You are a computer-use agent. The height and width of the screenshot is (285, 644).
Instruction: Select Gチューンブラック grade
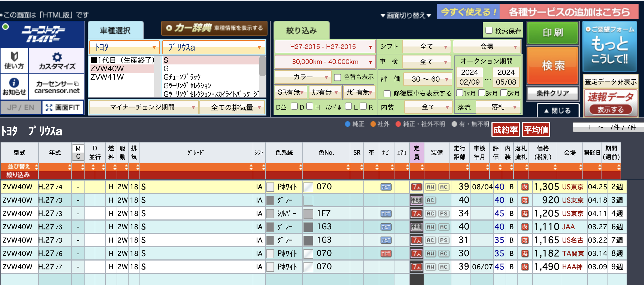(x=211, y=77)
